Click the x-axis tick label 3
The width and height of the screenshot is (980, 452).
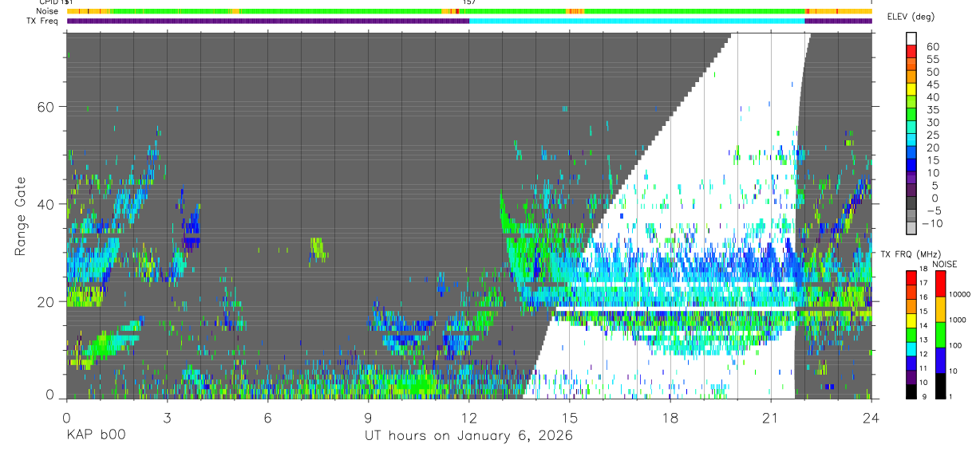pyautogui.click(x=167, y=417)
